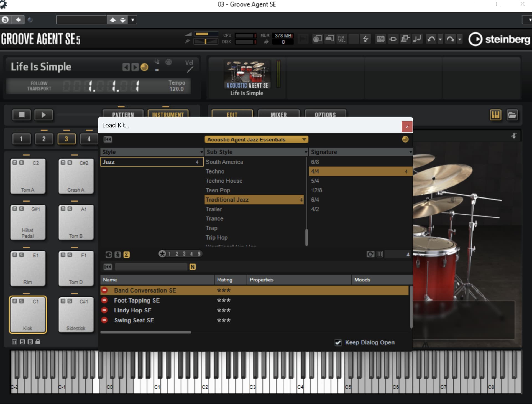Click the rescan icon beside the results count
The height and width of the screenshot is (404, 532).
[x=370, y=254]
